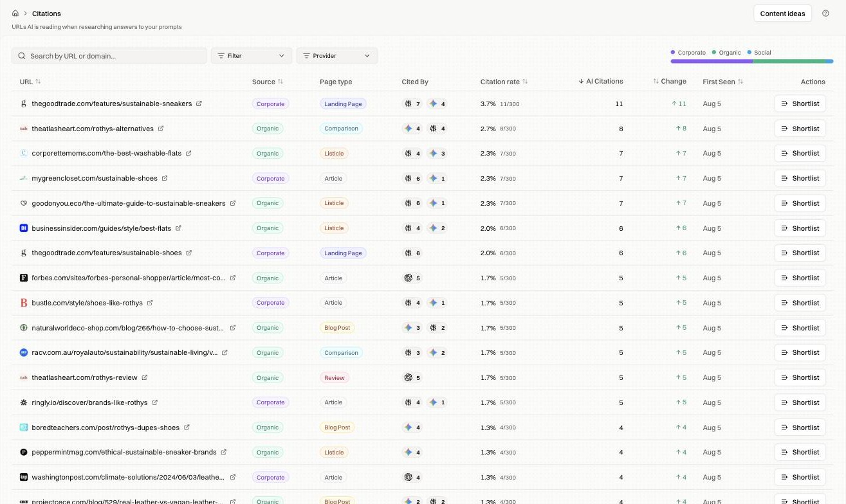
Task: Open bustle shoes-like-rothys external link icon
Action: click(150, 303)
